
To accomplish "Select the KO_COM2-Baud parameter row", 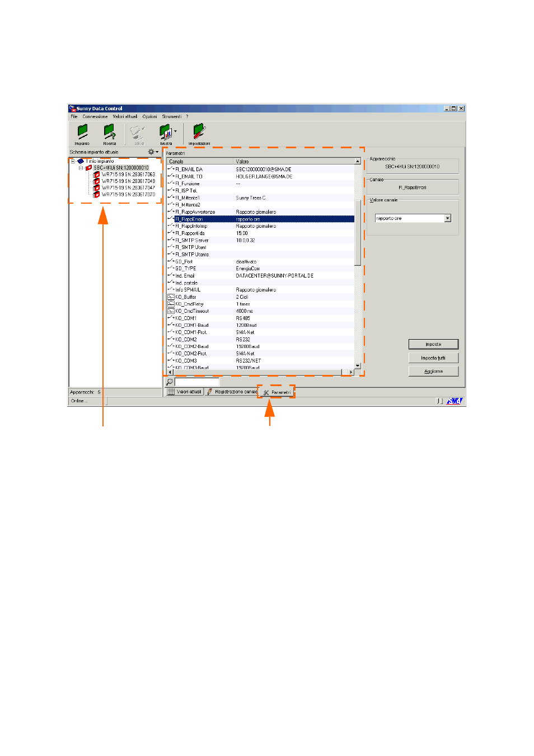I will click(260, 346).
